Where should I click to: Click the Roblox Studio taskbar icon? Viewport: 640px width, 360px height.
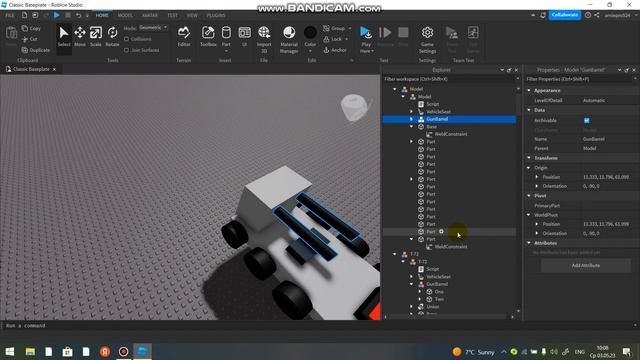tap(142, 351)
